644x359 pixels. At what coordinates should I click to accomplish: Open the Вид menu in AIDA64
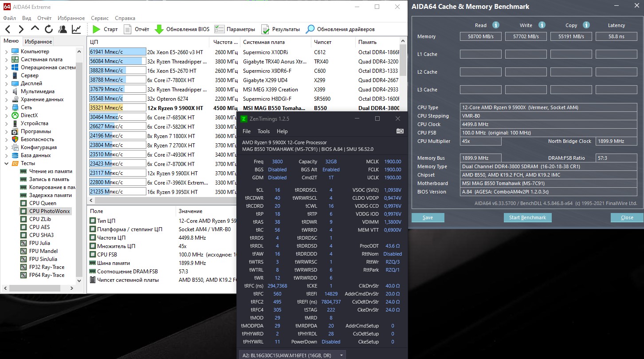[x=27, y=18]
